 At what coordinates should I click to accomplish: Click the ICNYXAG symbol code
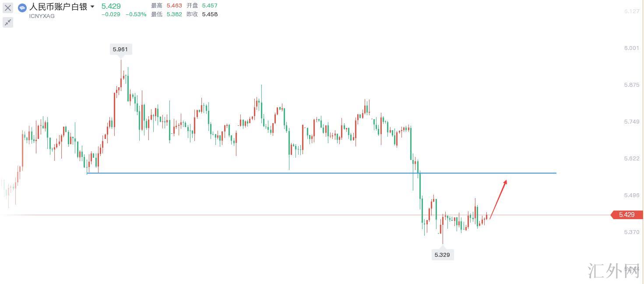42,16
